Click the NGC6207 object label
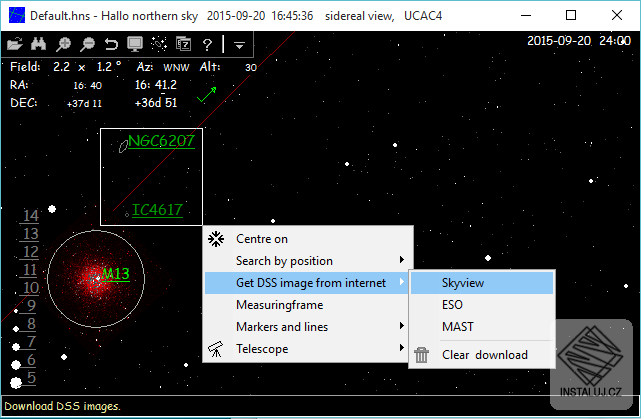 point(161,141)
